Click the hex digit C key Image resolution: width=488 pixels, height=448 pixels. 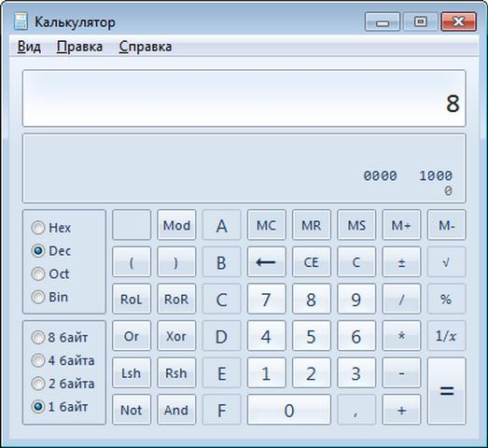click(x=221, y=299)
